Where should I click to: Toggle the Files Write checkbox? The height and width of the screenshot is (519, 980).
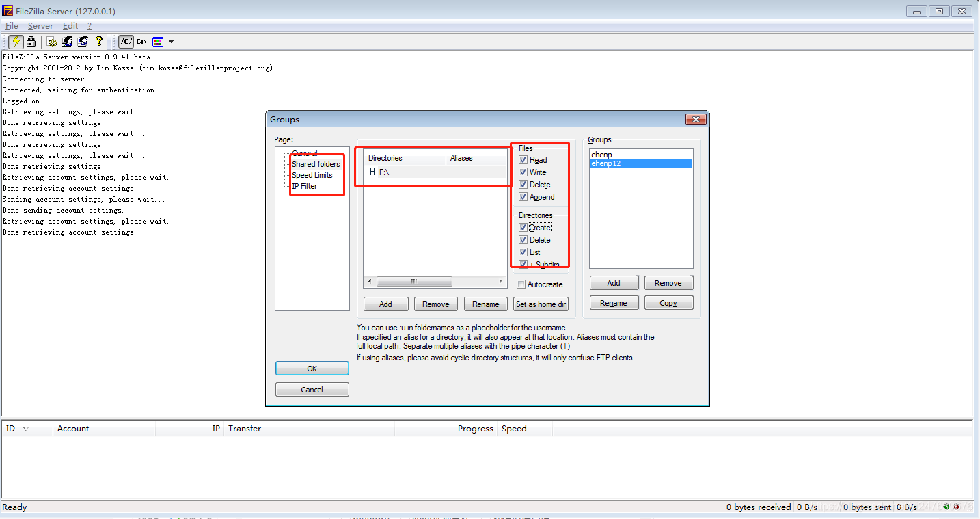click(523, 172)
